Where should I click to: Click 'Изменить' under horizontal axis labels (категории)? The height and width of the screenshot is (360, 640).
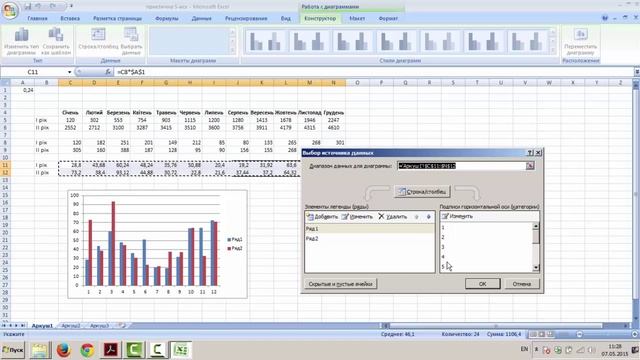pyautogui.click(x=458, y=216)
